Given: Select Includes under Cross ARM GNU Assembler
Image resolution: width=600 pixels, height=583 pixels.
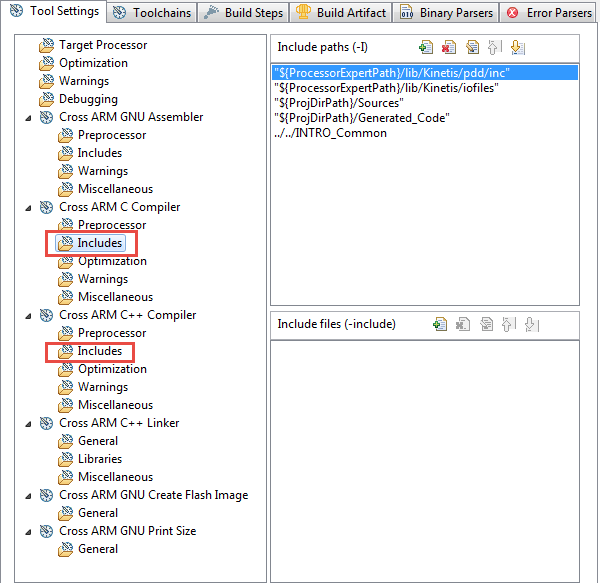Looking at the screenshot, I should [100, 153].
